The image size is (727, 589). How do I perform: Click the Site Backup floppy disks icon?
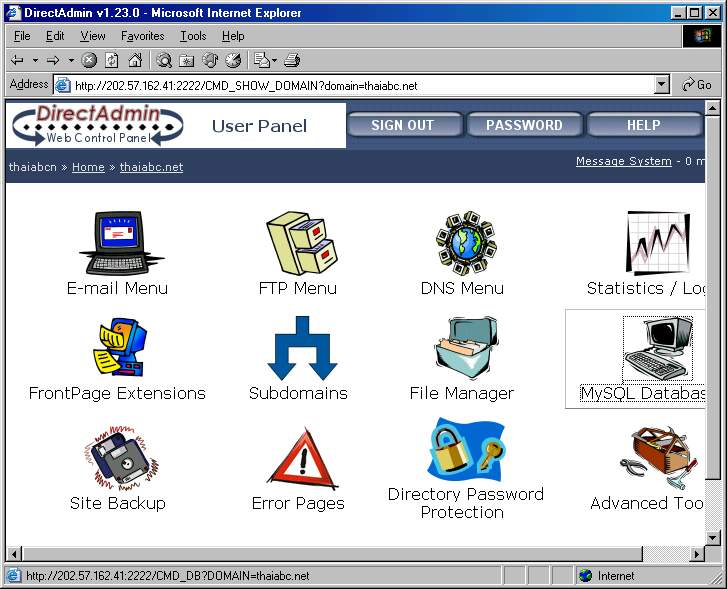point(117,457)
